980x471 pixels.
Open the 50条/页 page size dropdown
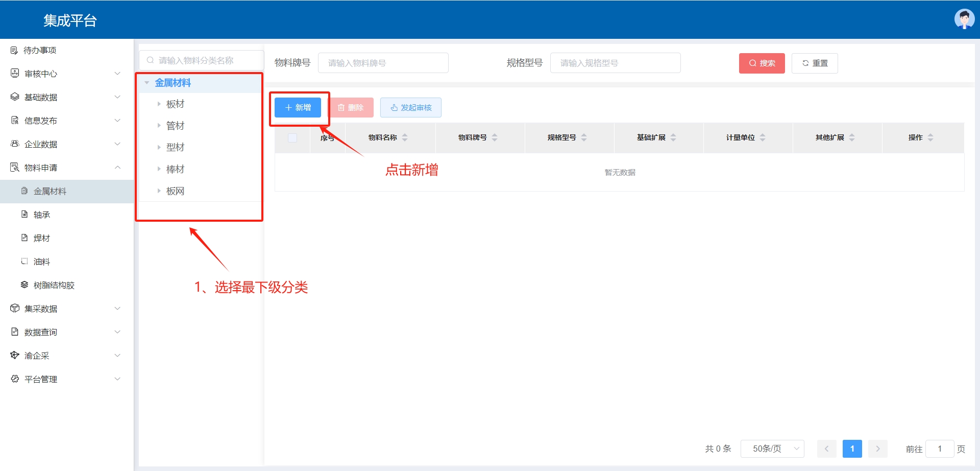click(x=772, y=449)
